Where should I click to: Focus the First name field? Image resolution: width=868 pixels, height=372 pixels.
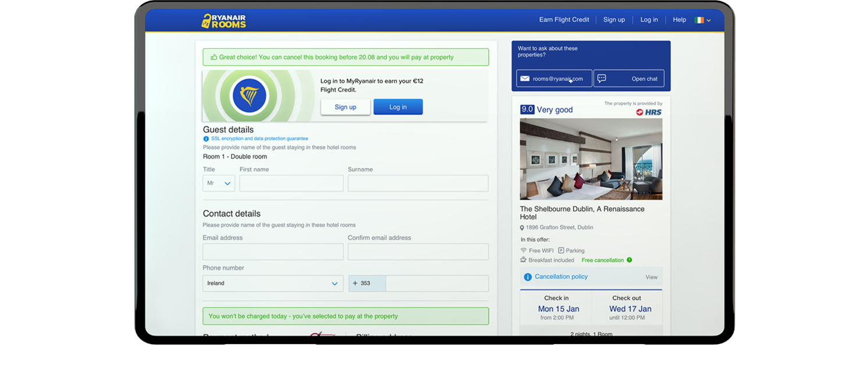[291, 183]
